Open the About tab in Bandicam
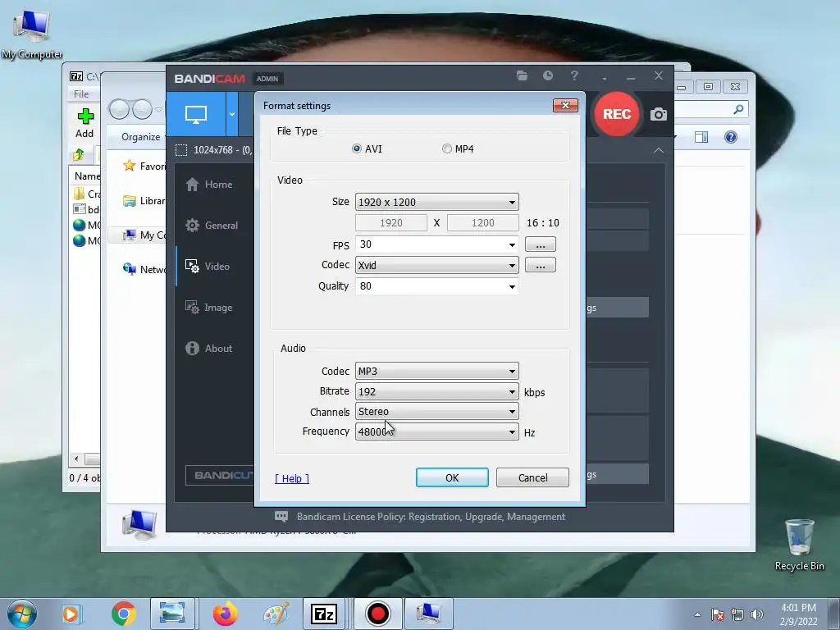Image resolution: width=840 pixels, height=630 pixels. point(208,348)
